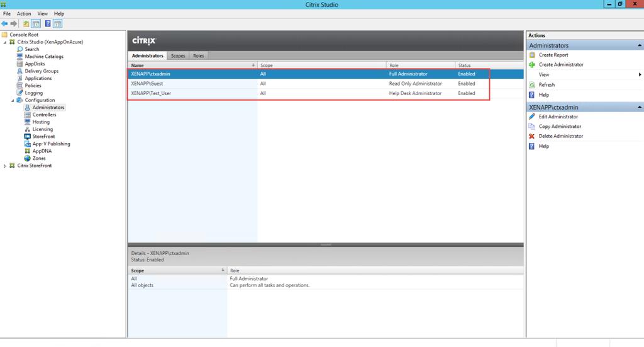The height and width of the screenshot is (347, 644).
Task: Select the AppDisks tree icon
Action: pyautogui.click(x=19, y=64)
